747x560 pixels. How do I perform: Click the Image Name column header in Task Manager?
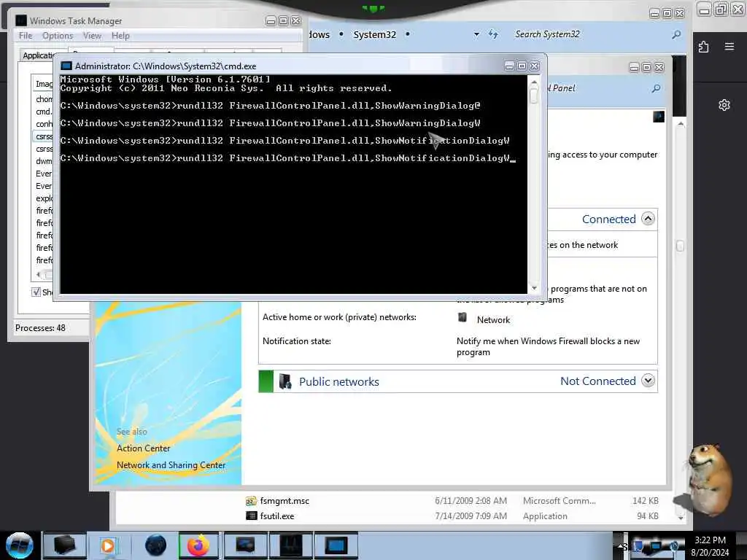43,84
